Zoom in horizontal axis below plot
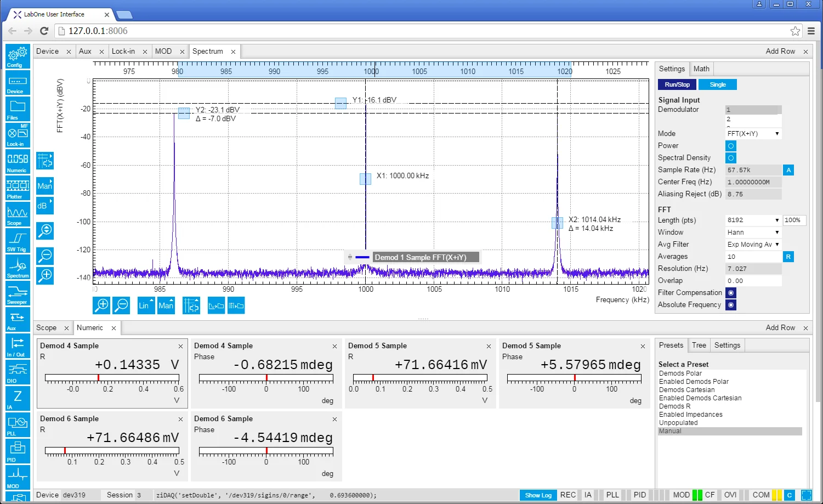 click(x=101, y=305)
